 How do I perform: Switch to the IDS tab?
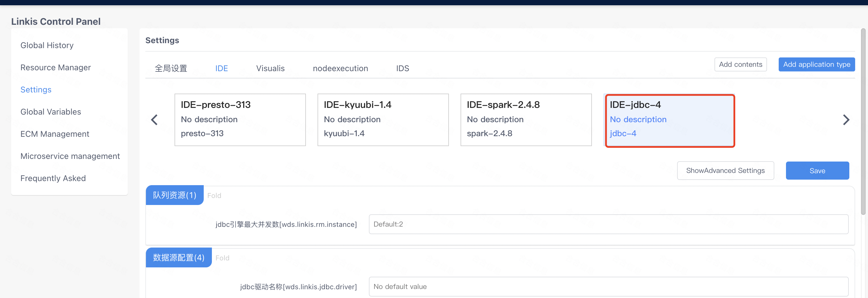[402, 68]
